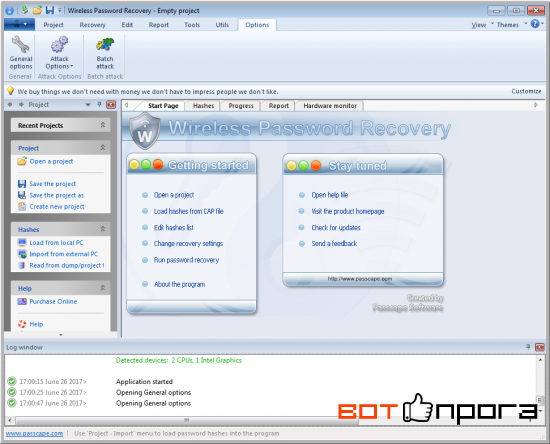Image resolution: width=550 pixels, height=444 pixels.
Task: Click Send a feedback link
Action: [334, 243]
